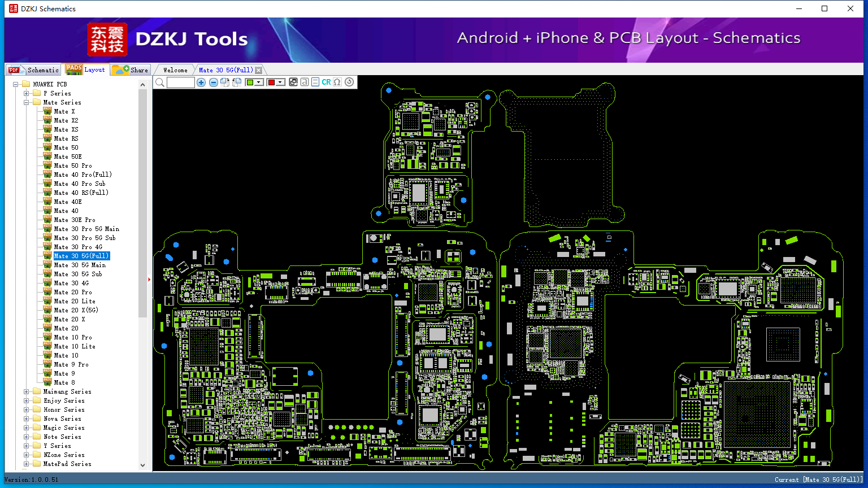Select Mate XS in the tree
The image size is (868, 488).
coord(66,129)
